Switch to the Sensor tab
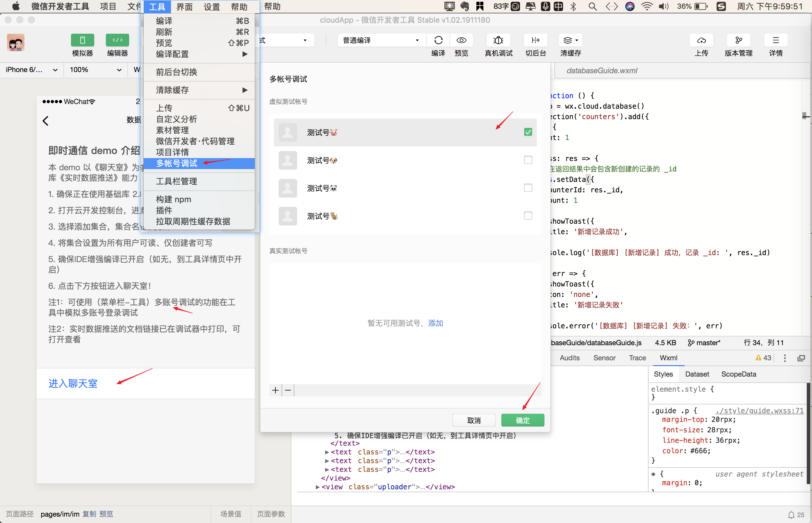The width and height of the screenshot is (812, 523). click(x=604, y=358)
